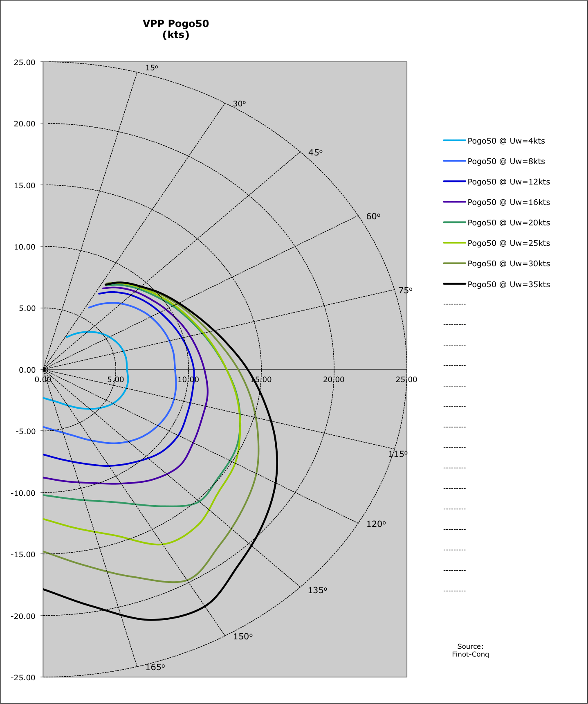The image size is (588, 704).
Task: Click the 165° angle label
Action: [x=155, y=667]
